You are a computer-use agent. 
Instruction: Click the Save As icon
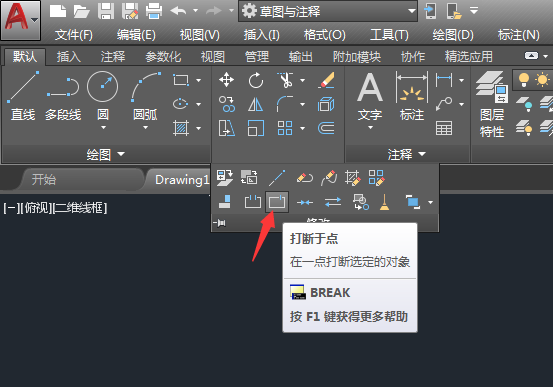(x=130, y=11)
